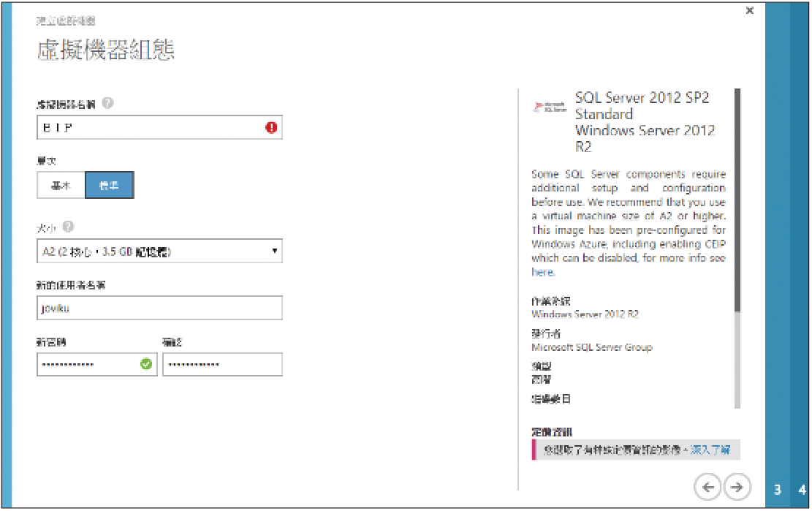Close the virtual machine wizard dialog

tap(749, 10)
